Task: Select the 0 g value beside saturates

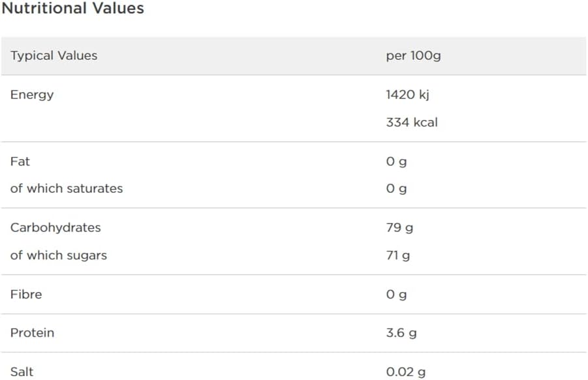Action: [x=396, y=188]
